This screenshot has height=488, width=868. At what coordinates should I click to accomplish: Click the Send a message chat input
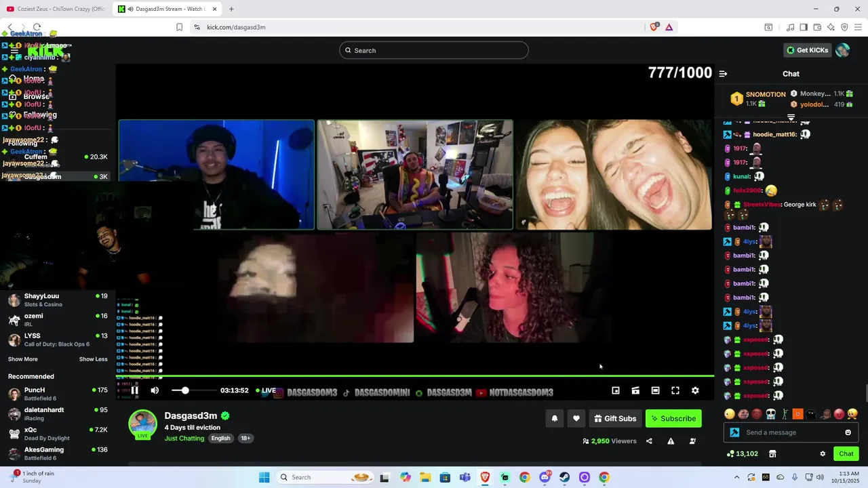[792, 432]
